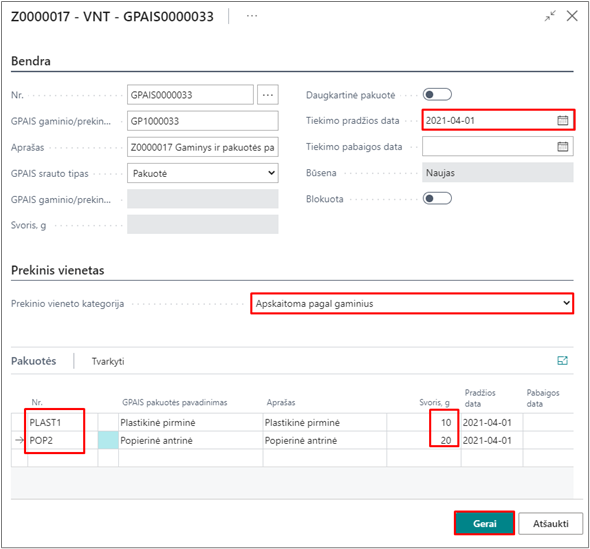Image resolution: width=590 pixels, height=549 pixels.
Task: Close the dialog with the X icon
Action: pyautogui.click(x=572, y=16)
